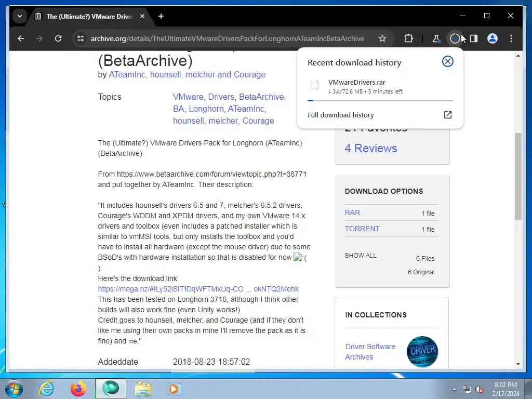Launch Firefox from taskbar
The width and height of the screenshot is (532, 399).
[78, 389]
